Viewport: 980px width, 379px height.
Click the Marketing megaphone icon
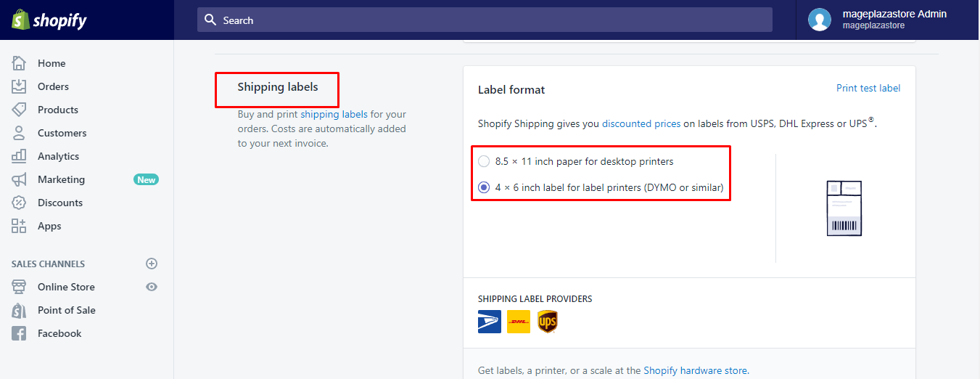[x=19, y=179]
